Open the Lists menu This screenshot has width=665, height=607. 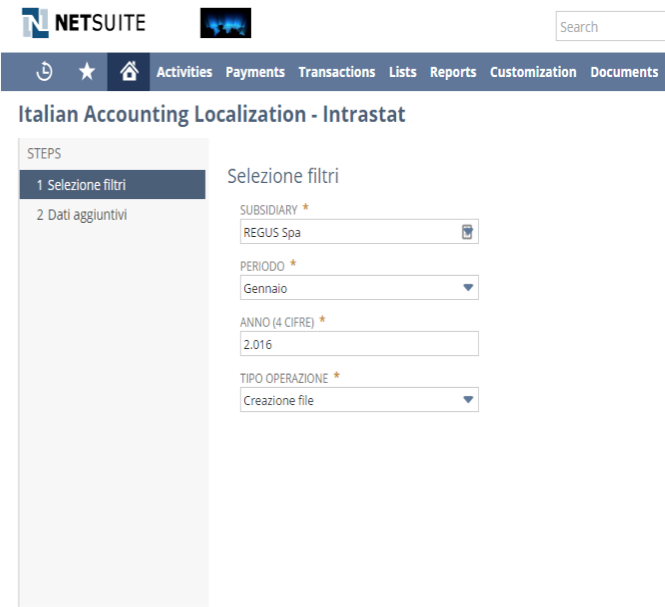(402, 72)
